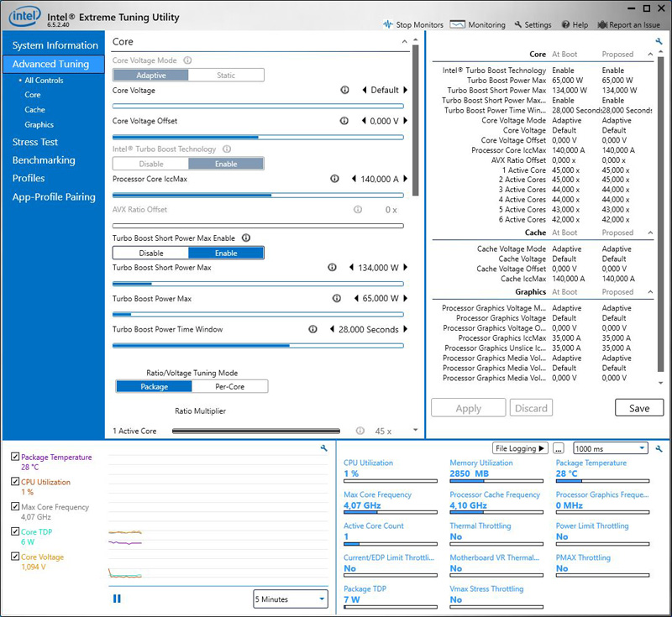Collapse the Graphics group in the summary table

coord(650,291)
